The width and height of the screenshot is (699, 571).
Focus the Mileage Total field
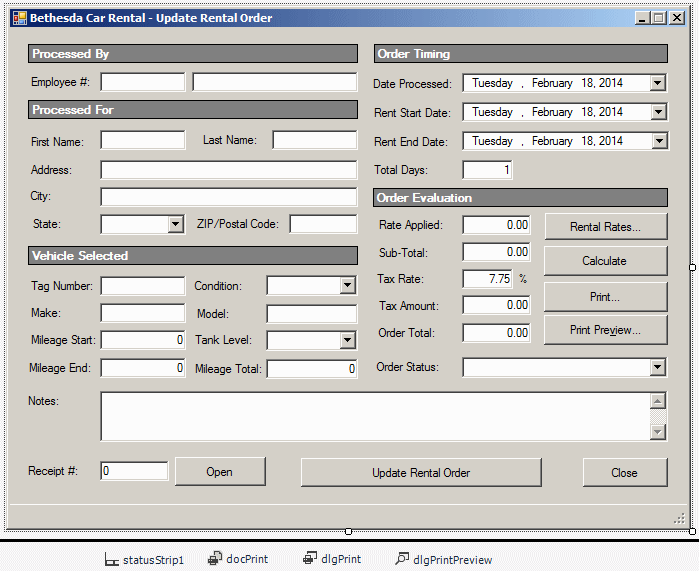[312, 369]
